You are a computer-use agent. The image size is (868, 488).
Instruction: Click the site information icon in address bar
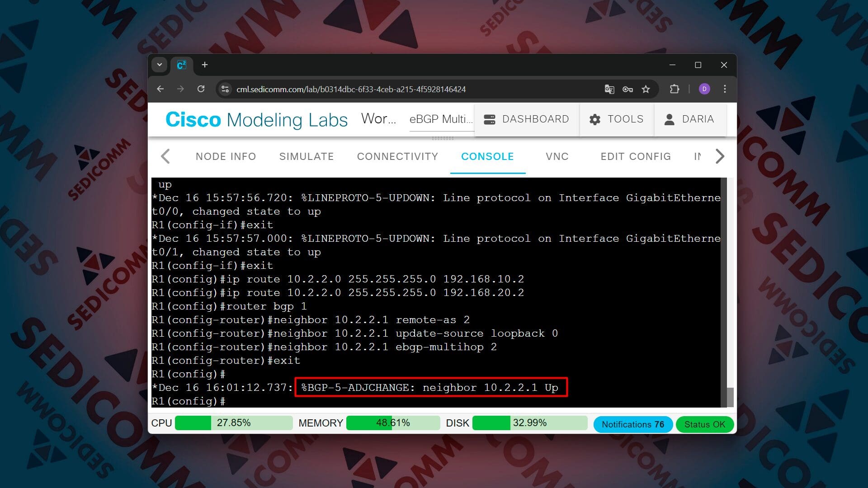[225, 89]
